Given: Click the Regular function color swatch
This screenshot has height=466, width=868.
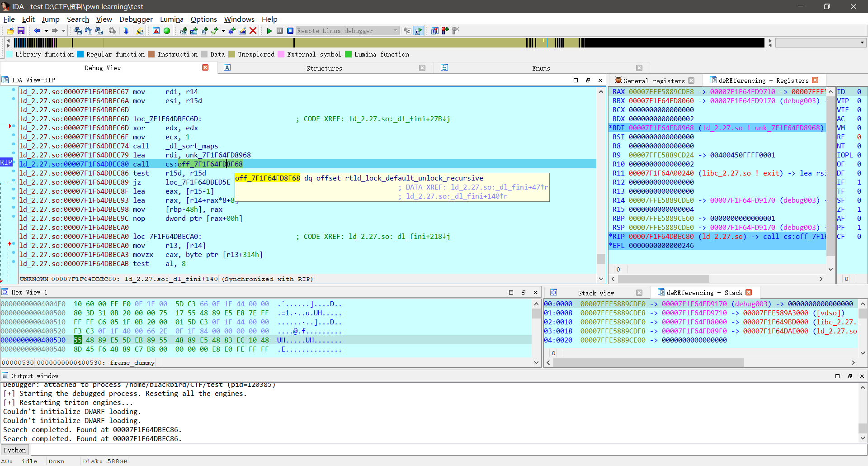Looking at the screenshot, I should (80, 54).
